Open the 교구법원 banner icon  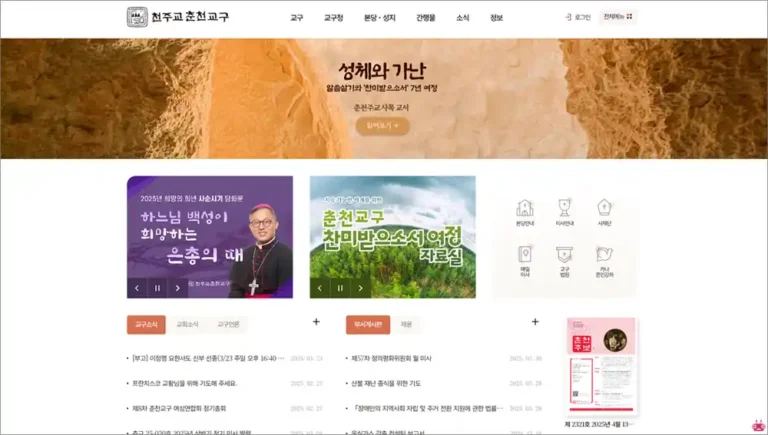coord(564,262)
